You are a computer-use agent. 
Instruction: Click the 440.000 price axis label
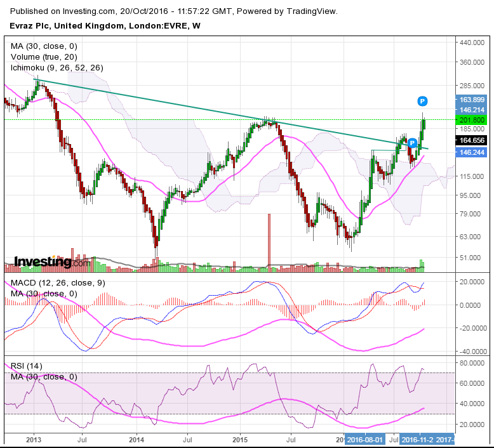[472, 43]
